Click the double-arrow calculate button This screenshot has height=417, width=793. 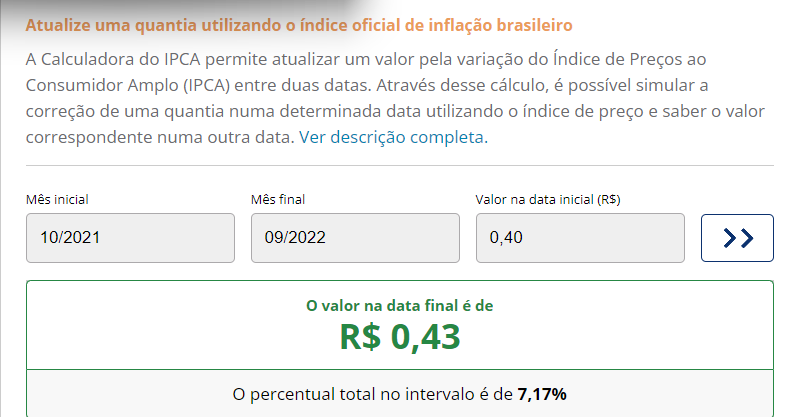pos(737,238)
